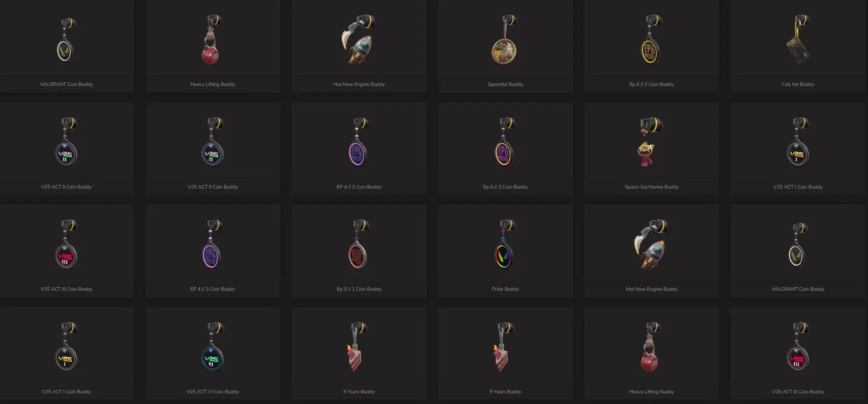Screen dimensions: 868x404
Task: Click the V25 ACT VI Coin Buddy text
Action: tap(213, 392)
